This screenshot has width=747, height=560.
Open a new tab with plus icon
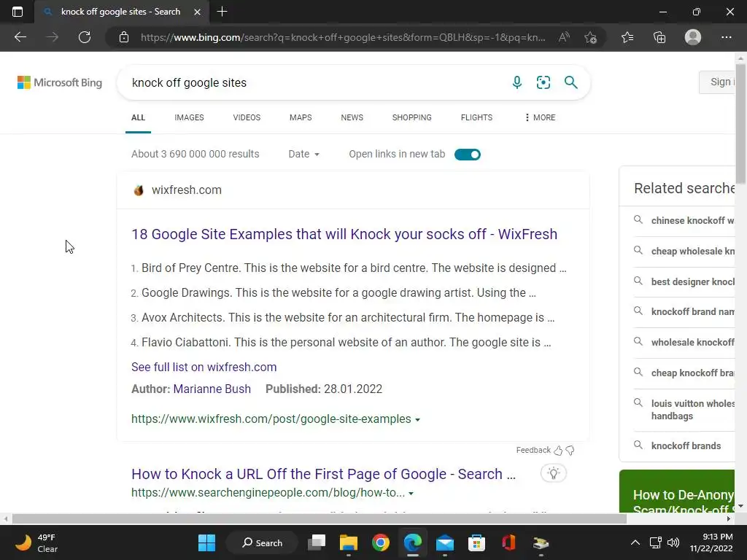tap(222, 12)
